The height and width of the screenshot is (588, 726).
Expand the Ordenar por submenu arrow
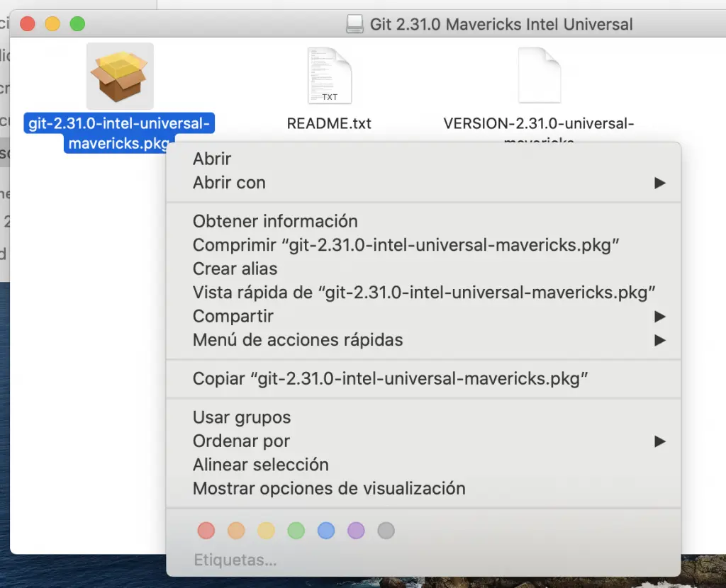point(660,441)
